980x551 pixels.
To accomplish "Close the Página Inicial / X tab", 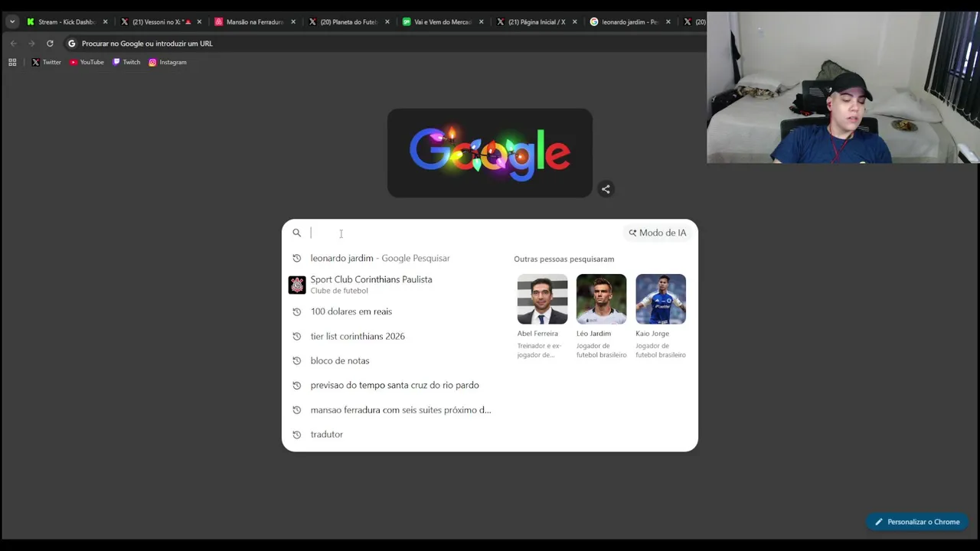I will click(x=575, y=21).
